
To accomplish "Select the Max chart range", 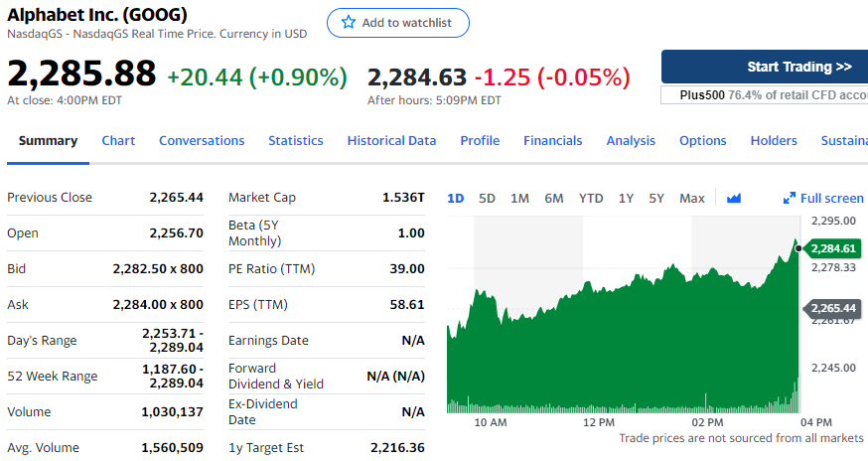I will pyautogui.click(x=691, y=199).
